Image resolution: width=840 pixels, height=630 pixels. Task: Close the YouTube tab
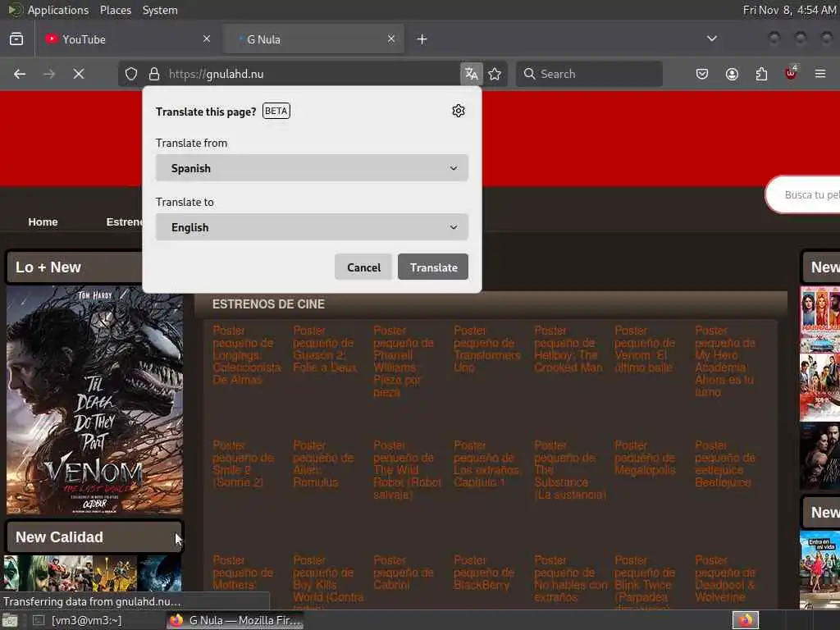pyautogui.click(x=207, y=39)
